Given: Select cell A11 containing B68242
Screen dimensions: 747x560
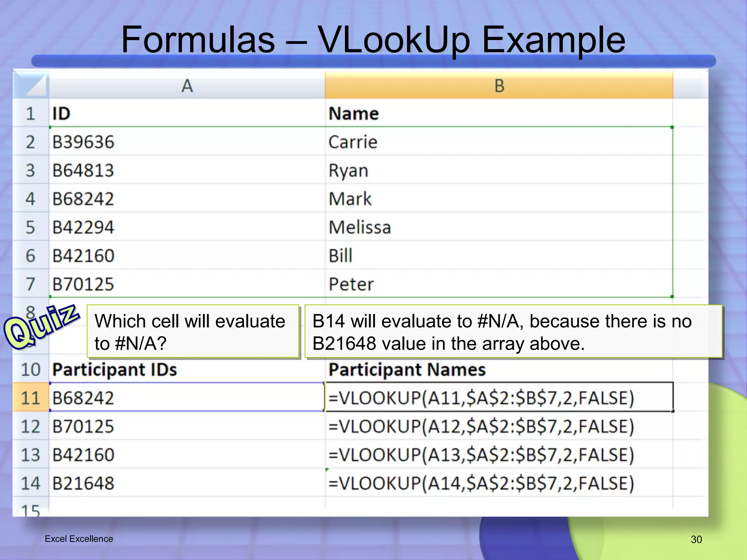Looking at the screenshot, I should point(187,397).
